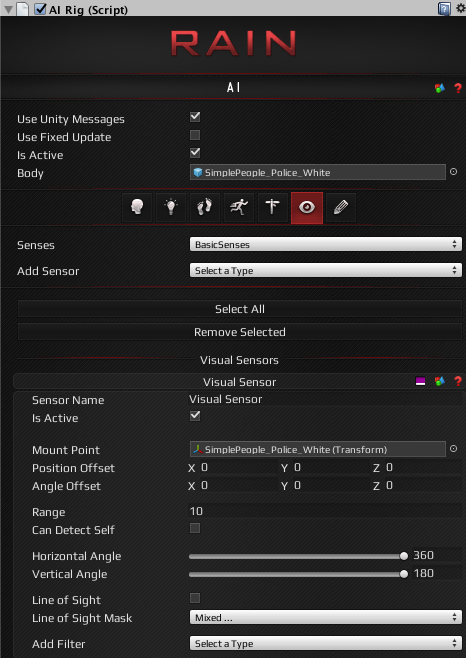Collapse the Visual Sensor header bar

click(x=240, y=382)
